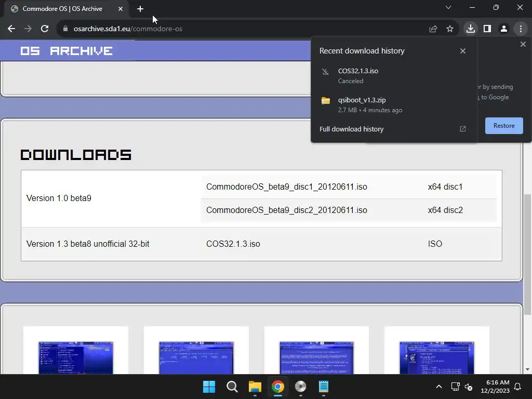Open the notifications bell
The height and width of the screenshot is (399, 532).
(518, 387)
